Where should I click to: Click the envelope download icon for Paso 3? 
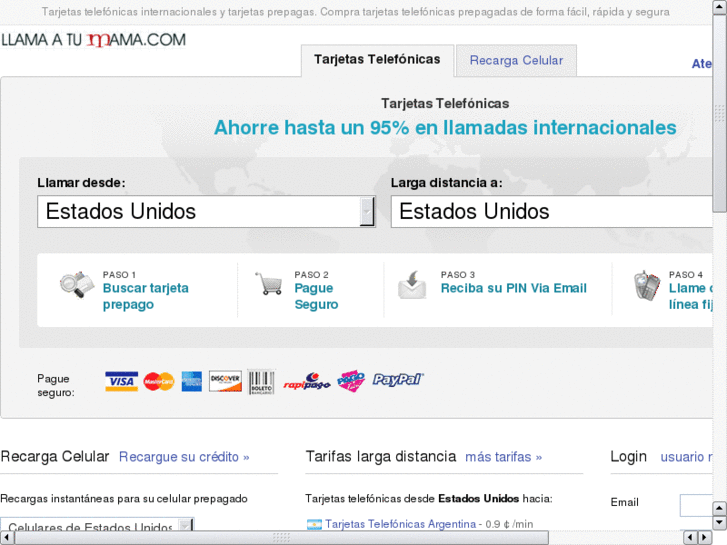[x=412, y=285]
